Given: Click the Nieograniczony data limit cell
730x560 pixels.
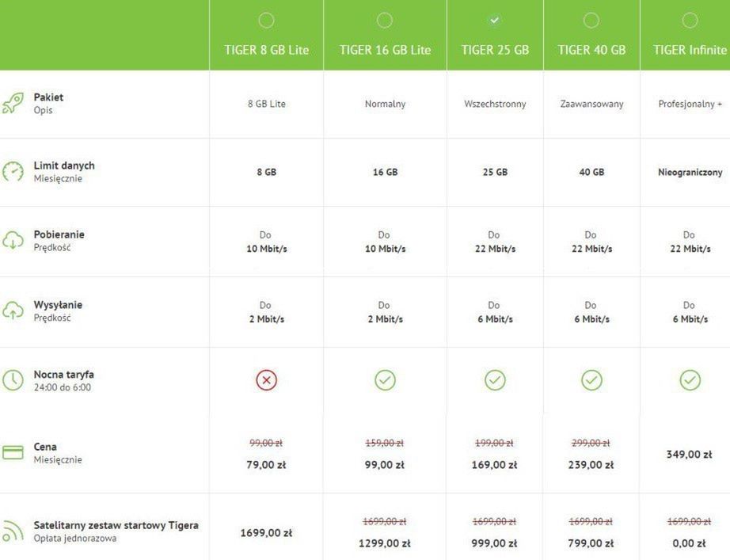Looking at the screenshot, I should [x=690, y=172].
